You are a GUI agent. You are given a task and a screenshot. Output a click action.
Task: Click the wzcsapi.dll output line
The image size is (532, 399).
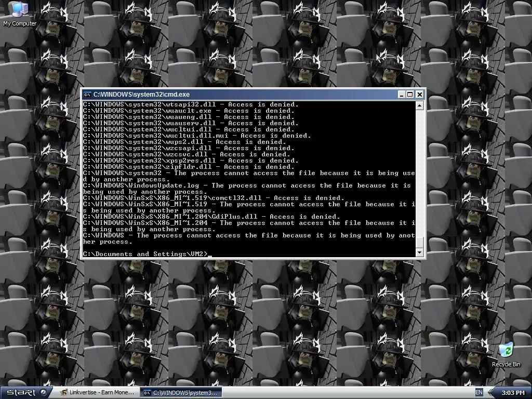pos(189,148)
